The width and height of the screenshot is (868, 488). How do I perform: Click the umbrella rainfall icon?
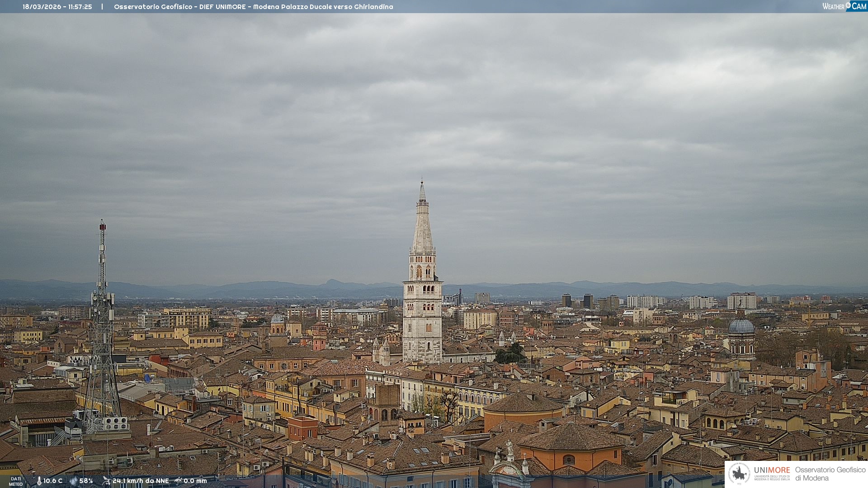[178, 481]
